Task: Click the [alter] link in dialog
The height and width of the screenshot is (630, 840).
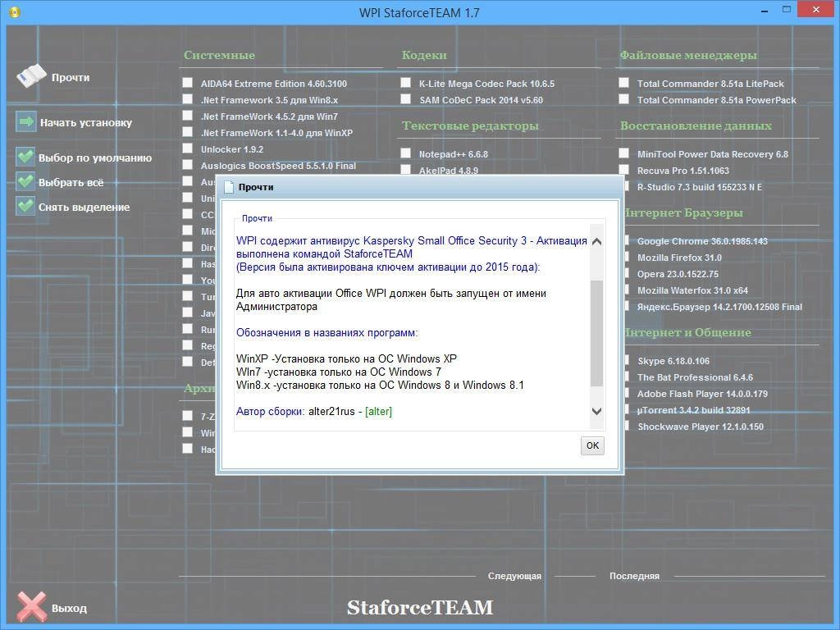Action: point(378,412)
